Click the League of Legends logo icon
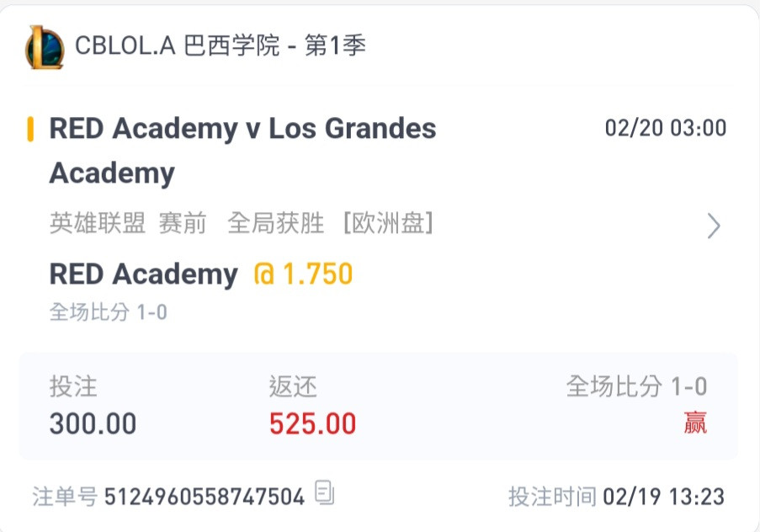Viewport: 760px width, 532px height. point(45,47)
